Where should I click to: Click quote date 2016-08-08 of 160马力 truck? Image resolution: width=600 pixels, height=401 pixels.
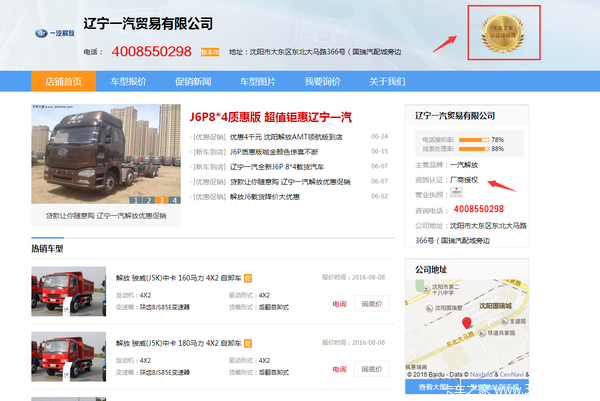[x=368, y=277]
